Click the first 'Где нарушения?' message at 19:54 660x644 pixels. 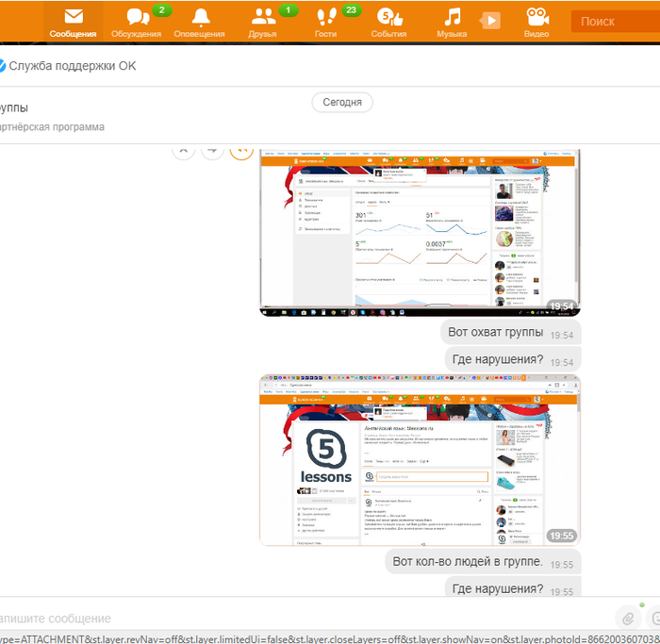point(498,359)
